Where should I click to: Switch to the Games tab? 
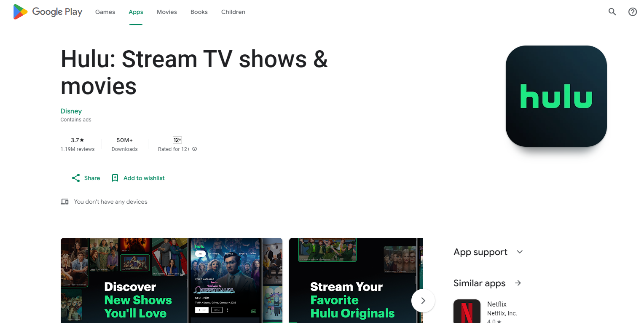tap(105, 12)
